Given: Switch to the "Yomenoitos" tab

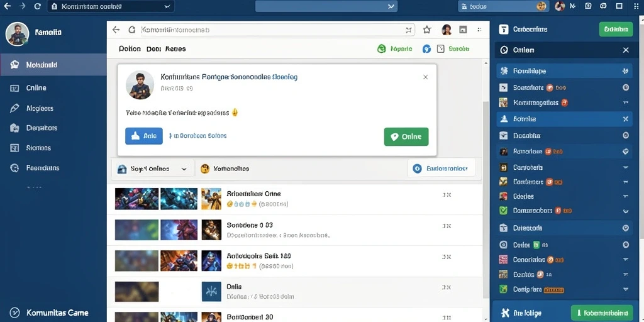Looking at the screenshot, I should pos(225,169).
